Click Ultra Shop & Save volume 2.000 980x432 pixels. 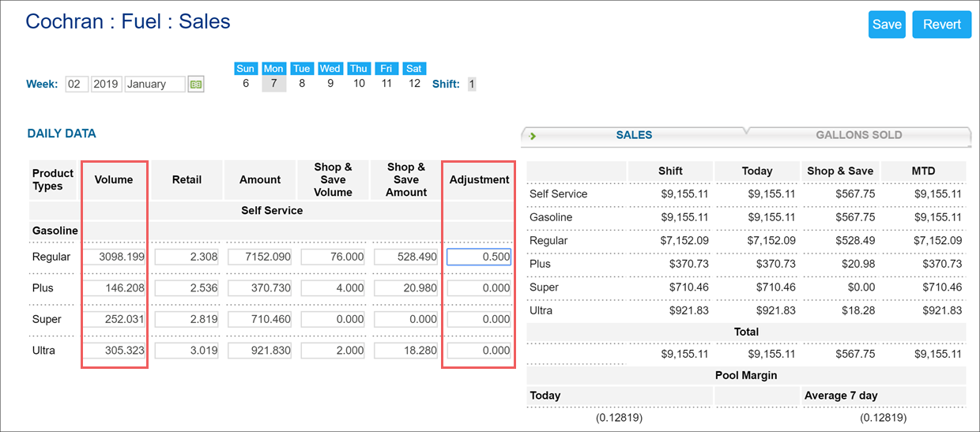(334, 351)
